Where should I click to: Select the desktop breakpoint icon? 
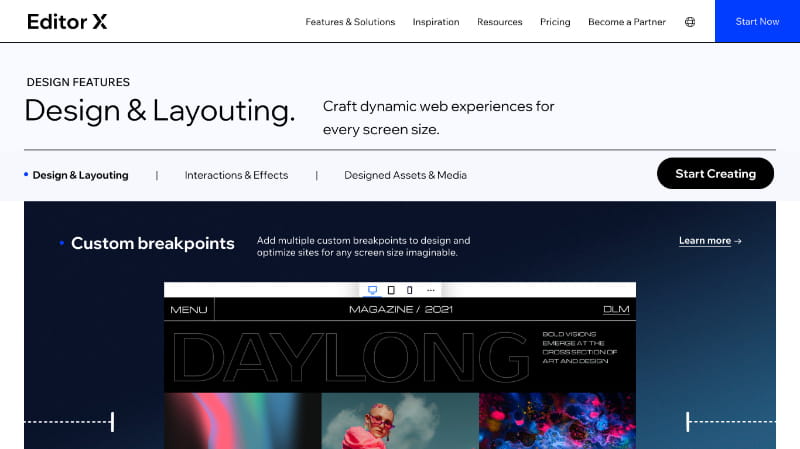(372, 290)
